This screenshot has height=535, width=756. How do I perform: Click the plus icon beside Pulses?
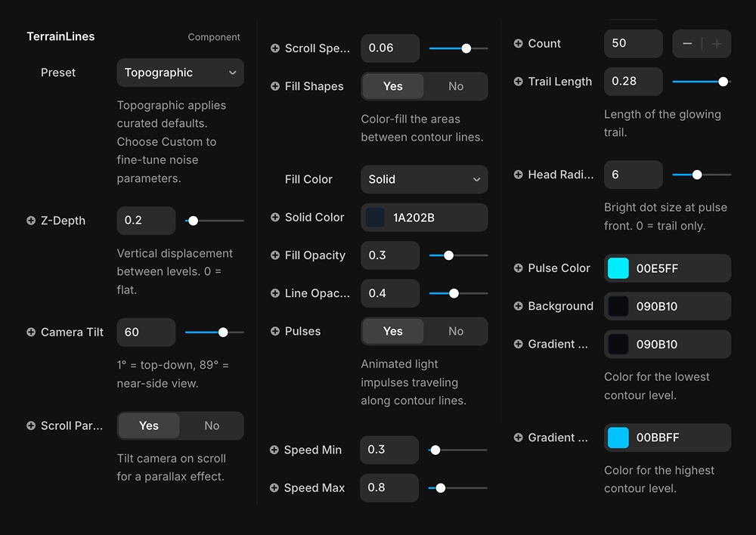(x=275, y=331)
